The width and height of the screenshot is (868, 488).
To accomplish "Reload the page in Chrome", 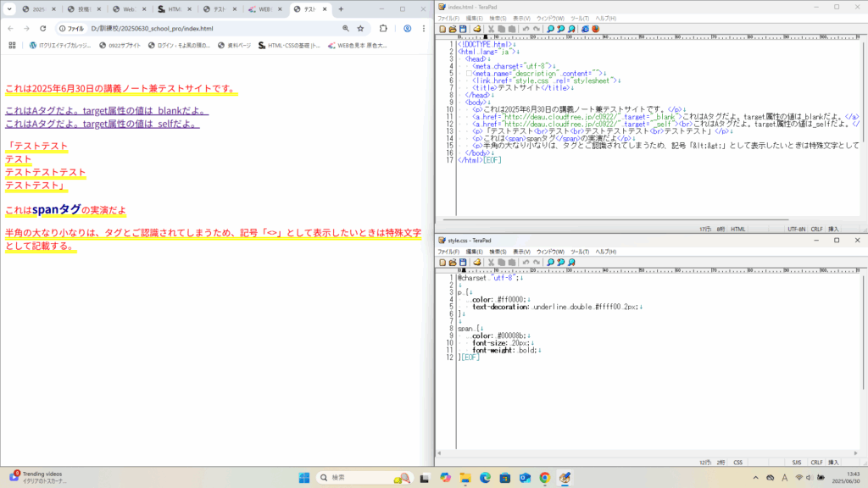I will (x=42, y=28).
